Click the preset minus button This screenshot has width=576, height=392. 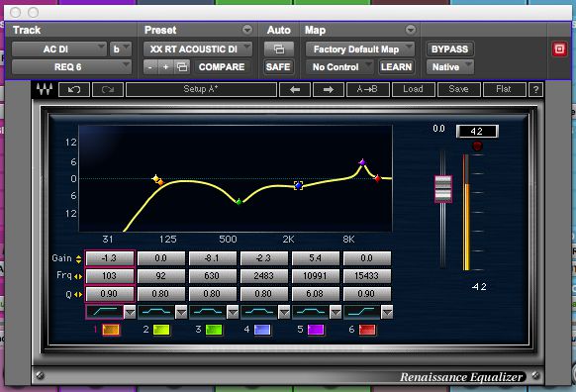click(150, 67)
